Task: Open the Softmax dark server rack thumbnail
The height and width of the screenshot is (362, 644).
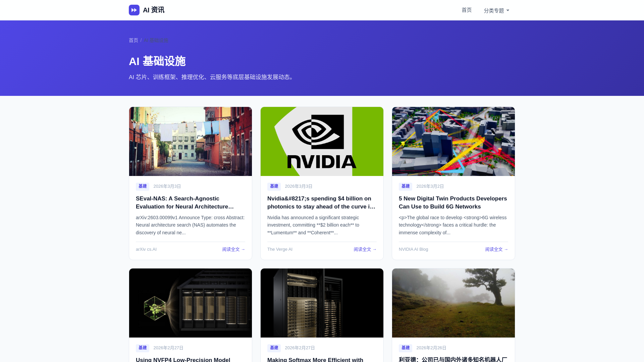Action: click(322, 303)
